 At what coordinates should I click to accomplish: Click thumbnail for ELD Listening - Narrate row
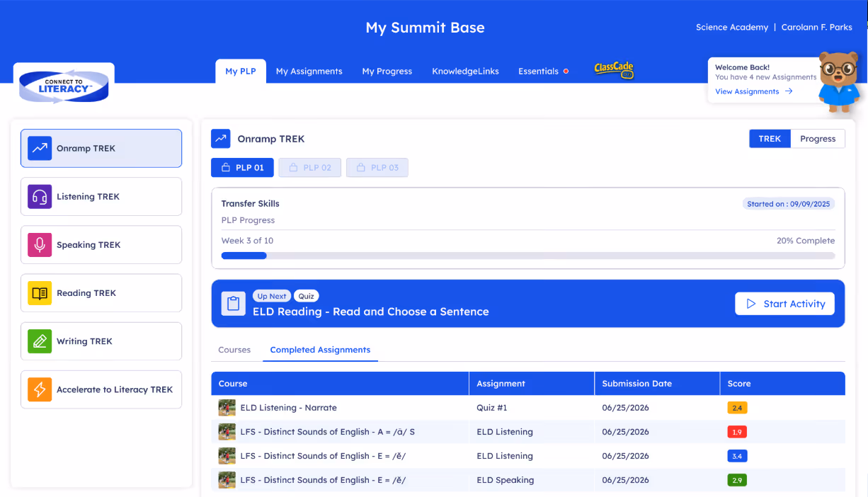pos(227,408)
